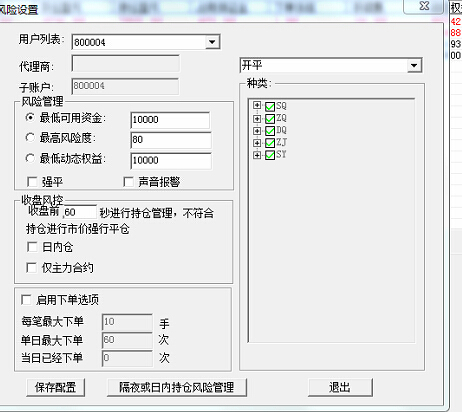Click the 当日已经下单 field showing 0
Viewport: 462px width, 412px height.
127,358
